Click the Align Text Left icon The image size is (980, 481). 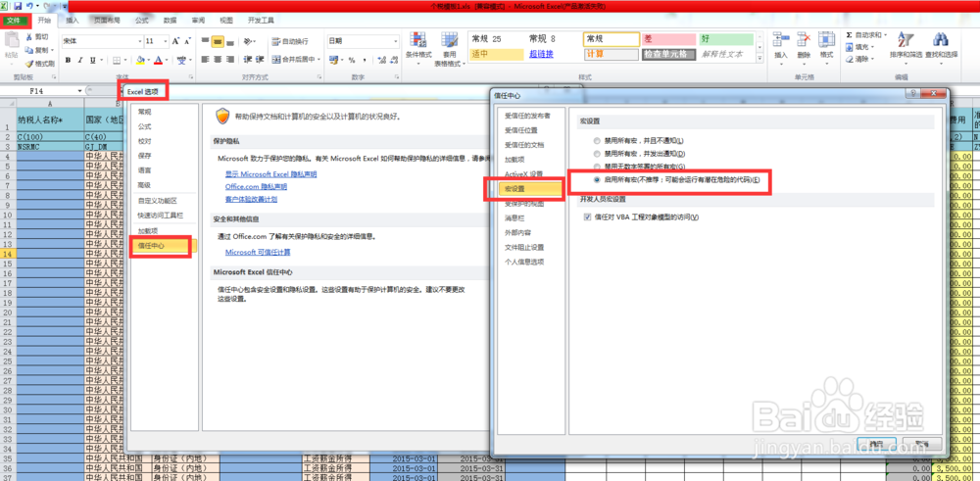pyautogui.click(x=205, y=60)
